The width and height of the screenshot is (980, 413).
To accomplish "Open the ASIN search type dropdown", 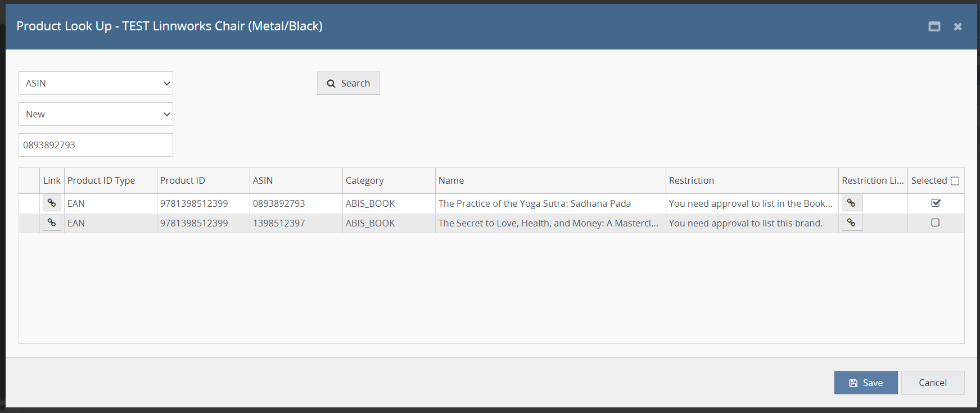I will click(96, 83).
